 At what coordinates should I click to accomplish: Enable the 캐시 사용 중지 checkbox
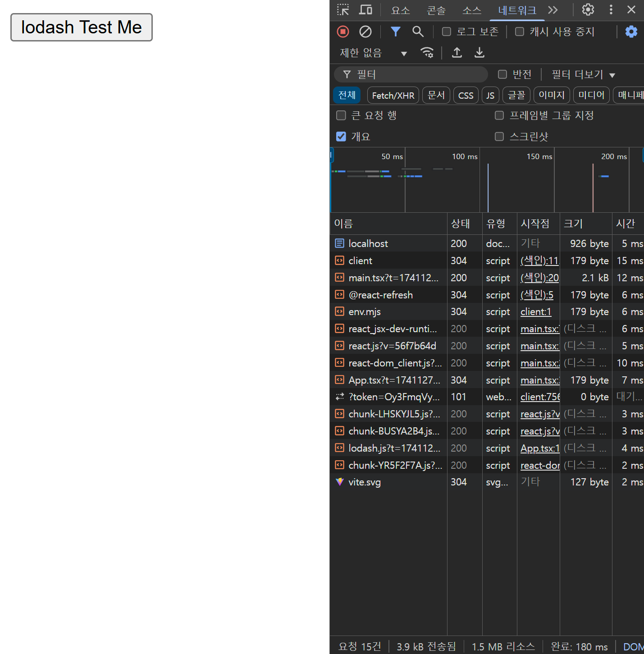(520, 32)
